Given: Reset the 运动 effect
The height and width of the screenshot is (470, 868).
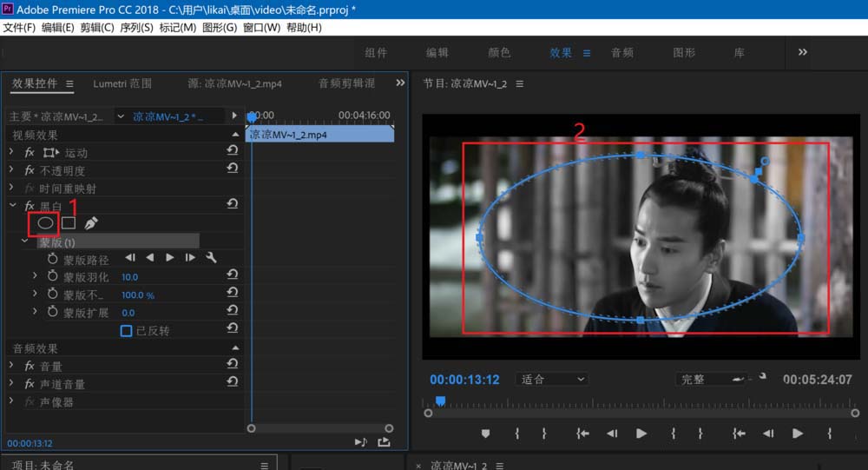Looking at the screenshot, I should point(233,150).
